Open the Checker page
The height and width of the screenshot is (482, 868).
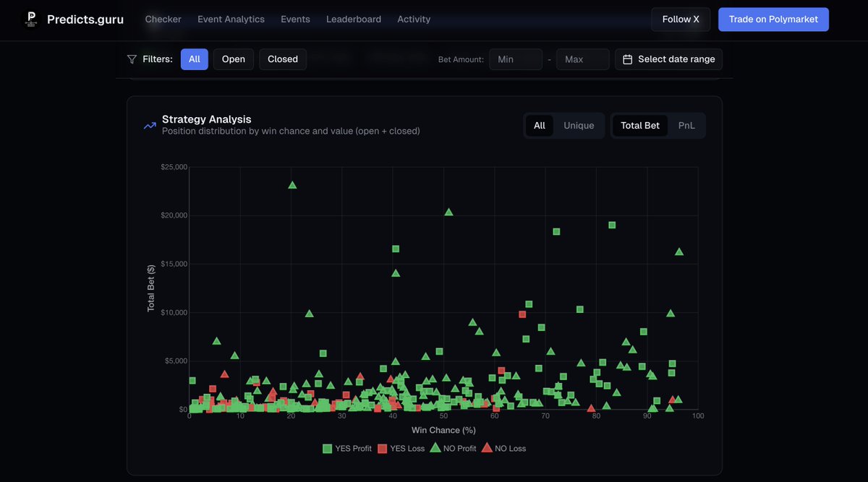pos(163,19)
